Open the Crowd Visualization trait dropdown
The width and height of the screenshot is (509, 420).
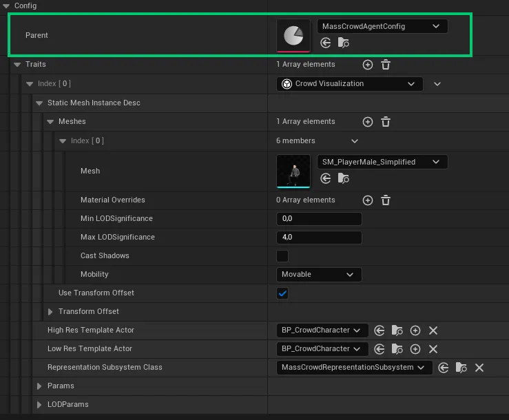[350, 84]
